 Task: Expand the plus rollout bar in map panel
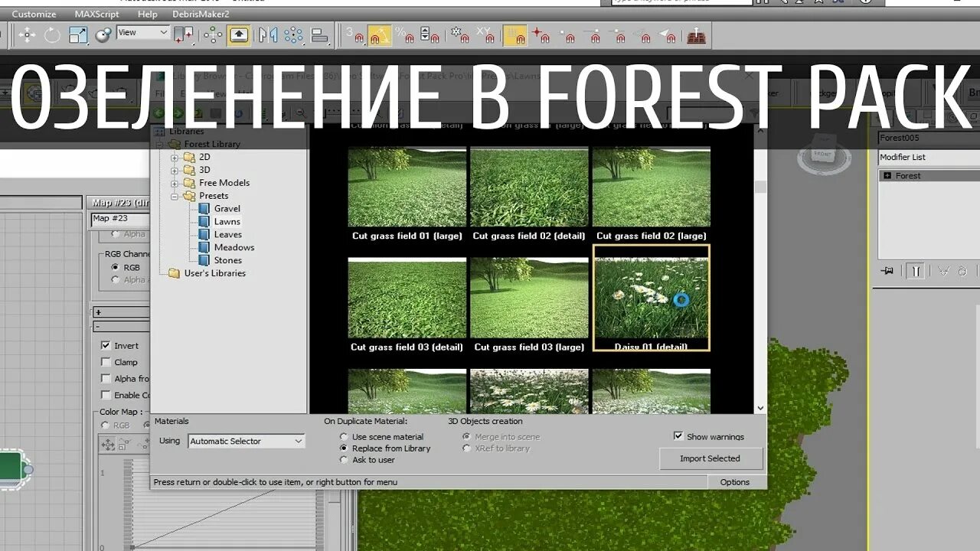click(120, 312)
